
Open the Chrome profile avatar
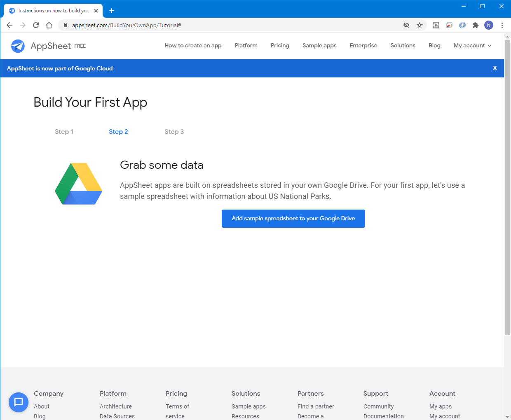[488, 25]
